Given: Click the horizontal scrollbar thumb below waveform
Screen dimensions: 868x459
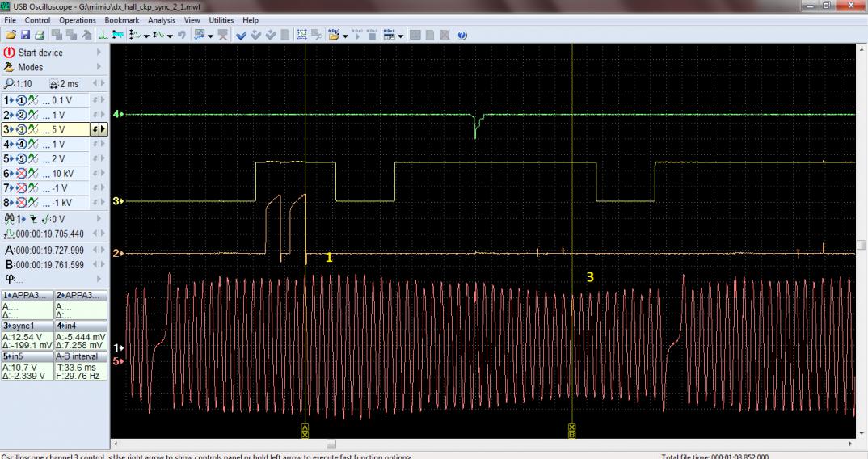Looking at the screenshot, I should (331, 444).
